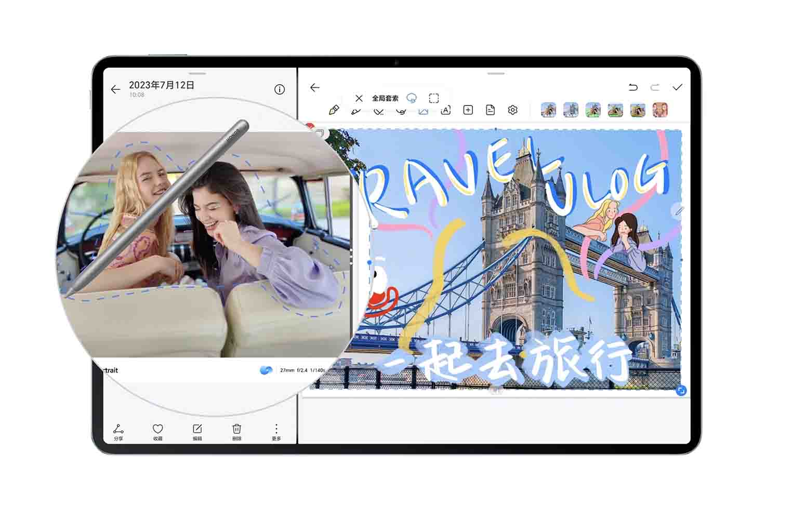Tap the 分享 share button
Image resolution: width=792 pixels, height=532 pixels.
coord(118,431)
